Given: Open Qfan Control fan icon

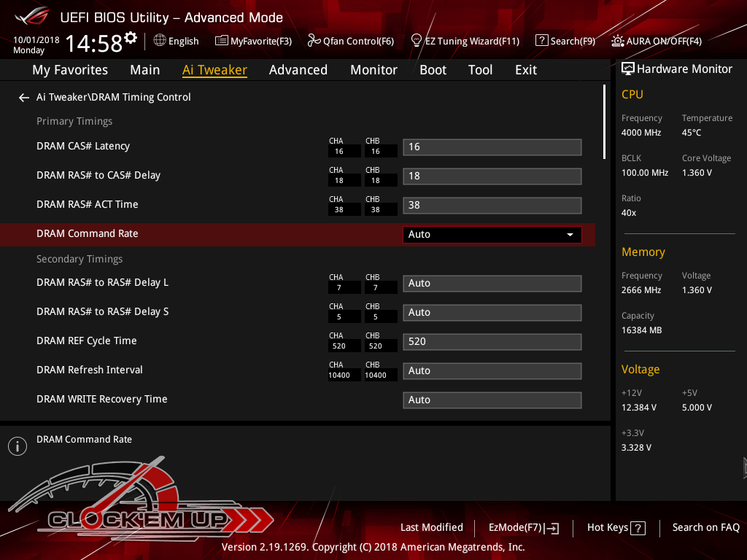Looking at the screenshot, I should [314, 41].
